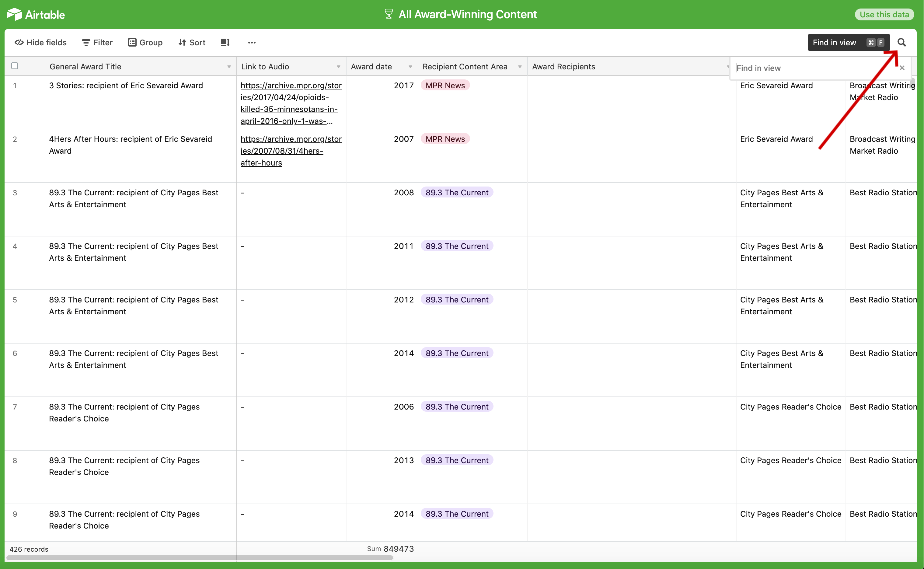
Task: Click the Airtable logo
Action: (36, 14)
